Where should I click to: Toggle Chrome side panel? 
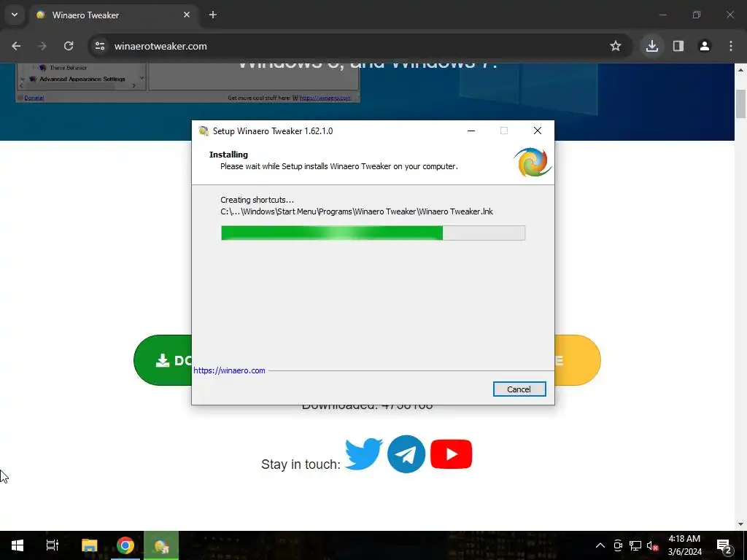coord(678,46)
